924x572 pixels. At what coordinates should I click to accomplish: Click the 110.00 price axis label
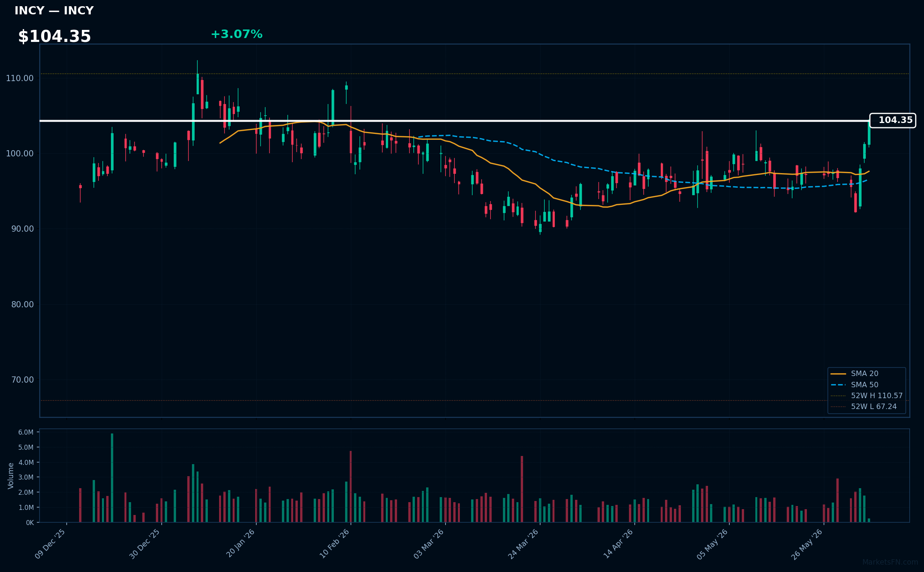point(20,78)
